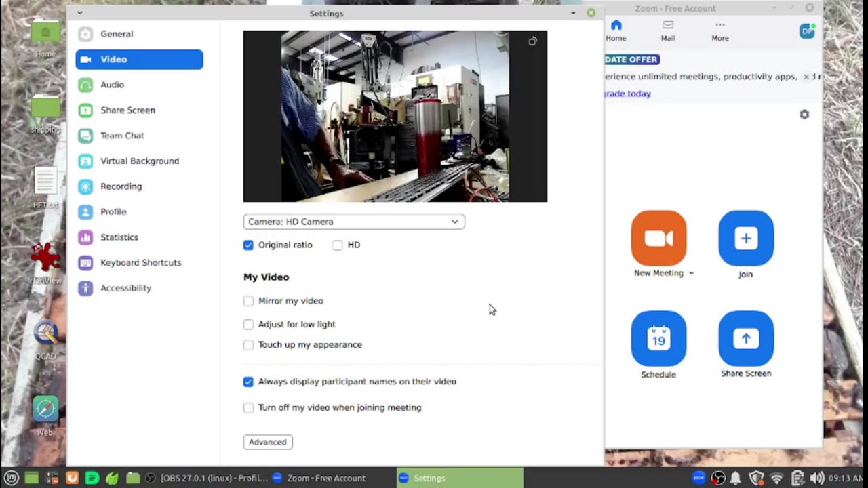Open the clipboard power manager tray icon
868x488 pixels.
[x=797, y=478]
